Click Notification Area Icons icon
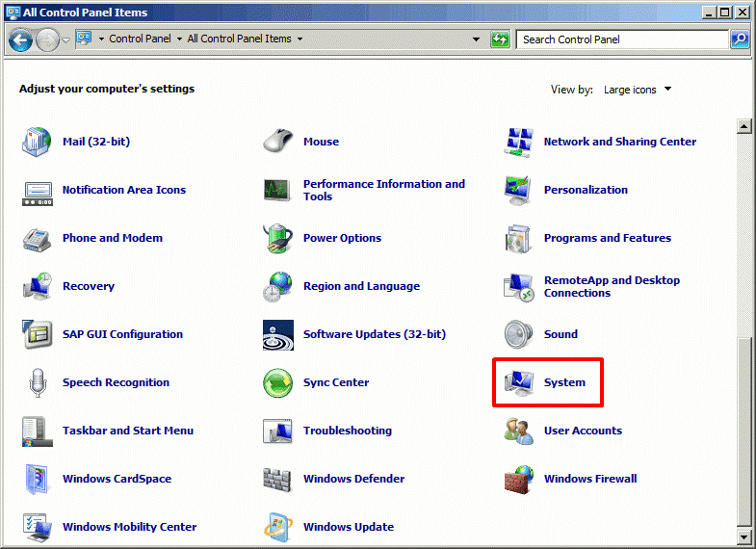 38,194
